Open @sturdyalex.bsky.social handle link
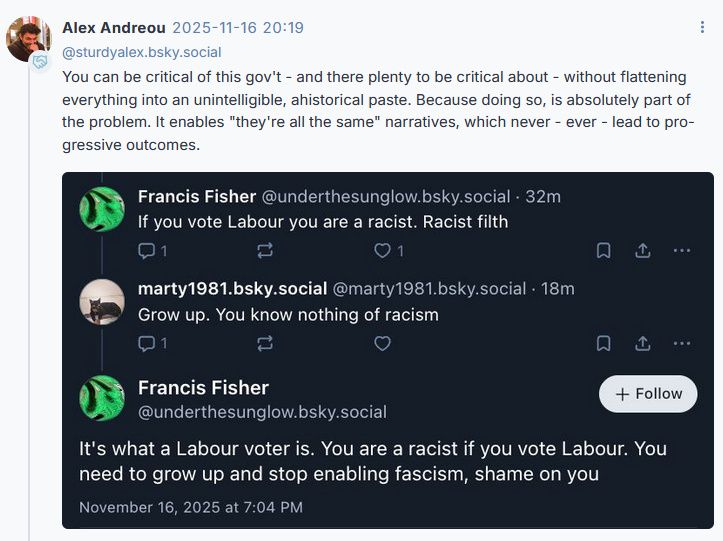This screenshot has height=541, width=723. (141, 52)
